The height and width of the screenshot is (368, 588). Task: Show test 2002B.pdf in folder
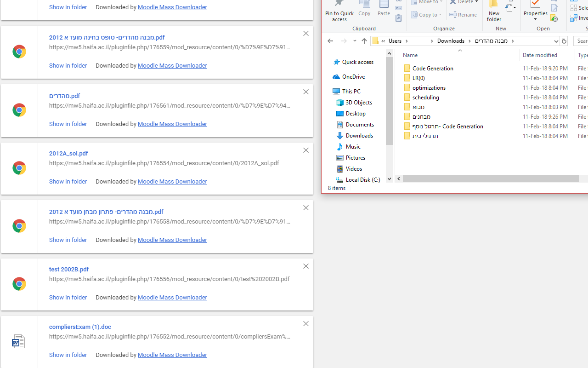tap(68, 298)
